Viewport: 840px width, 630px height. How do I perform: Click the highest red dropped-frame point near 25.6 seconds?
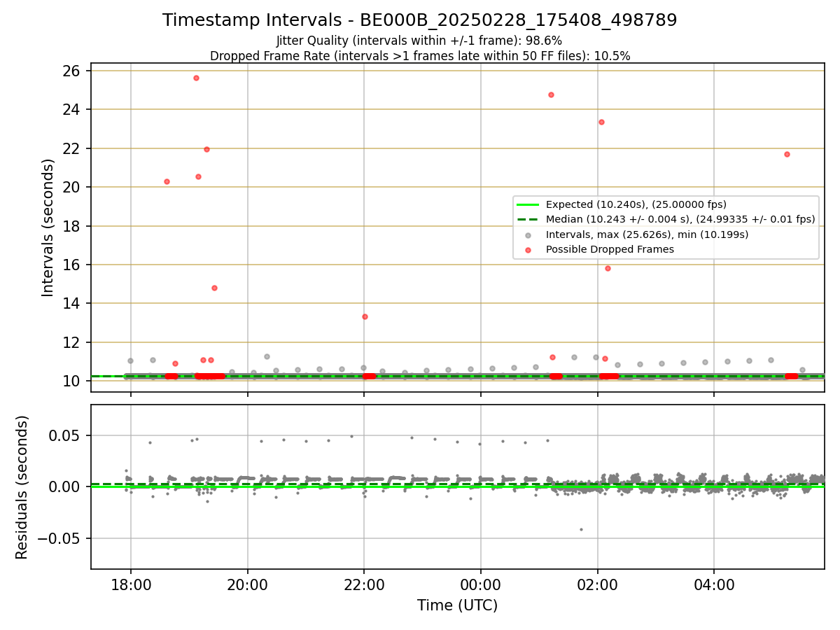point(196,78)
